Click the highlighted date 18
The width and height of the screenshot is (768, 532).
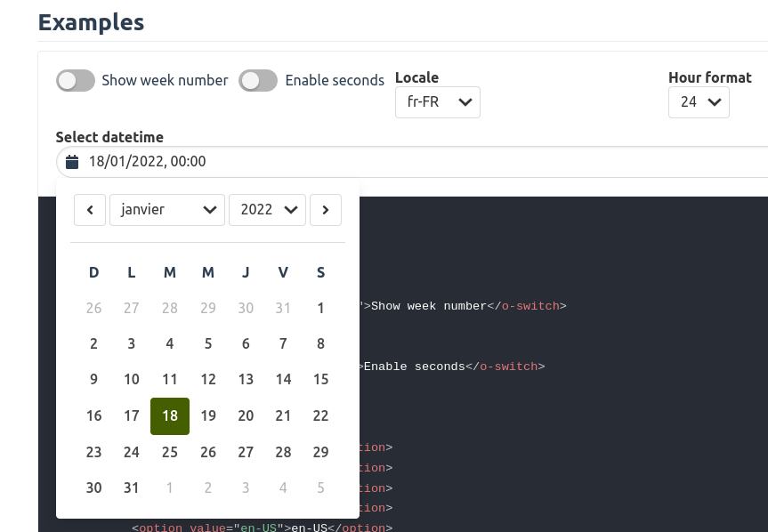169,415
